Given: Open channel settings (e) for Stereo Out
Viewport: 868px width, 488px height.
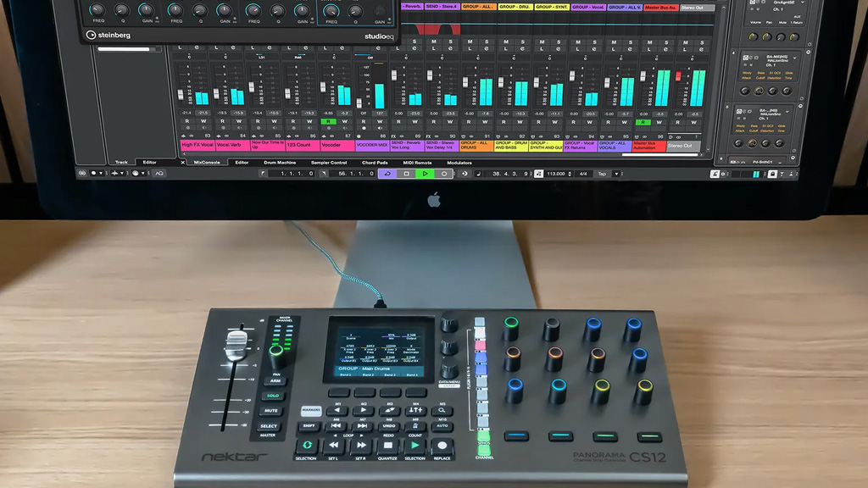Looking at the screenshot, I should [x=701, y=49].
